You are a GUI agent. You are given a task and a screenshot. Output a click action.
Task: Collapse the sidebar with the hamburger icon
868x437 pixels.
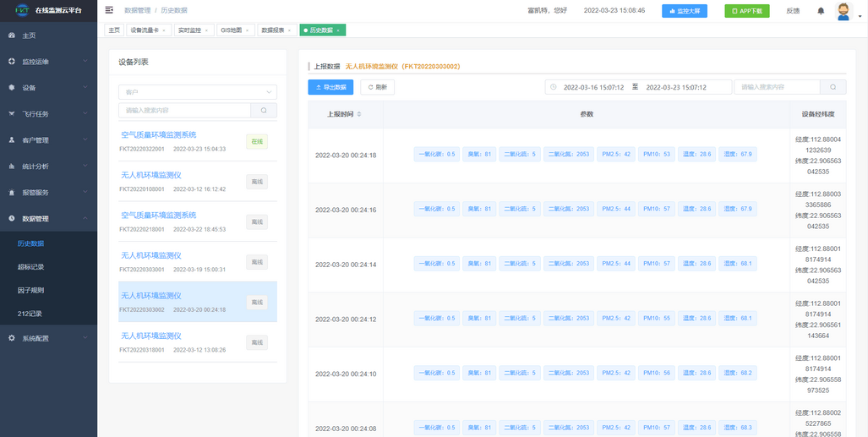[x=109, y=10]
